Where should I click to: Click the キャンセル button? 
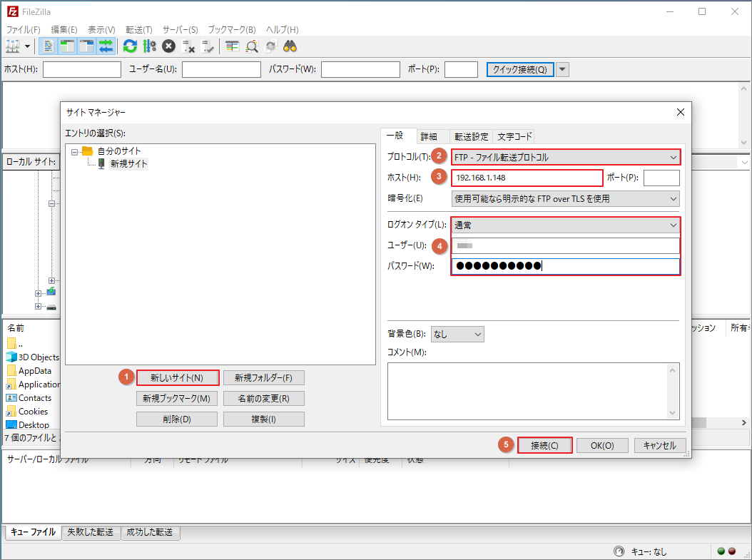[660, 445]
